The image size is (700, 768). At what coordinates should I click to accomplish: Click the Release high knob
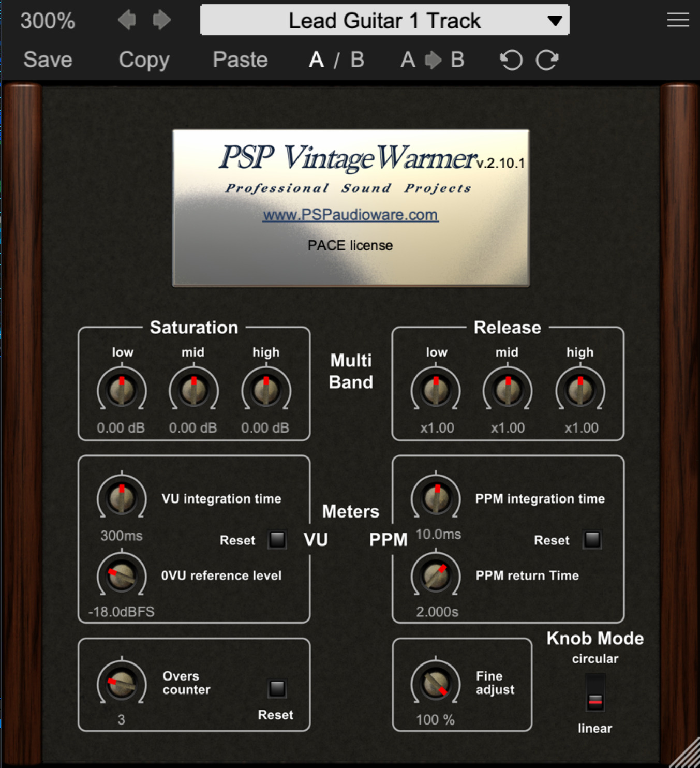click(580, 390)
